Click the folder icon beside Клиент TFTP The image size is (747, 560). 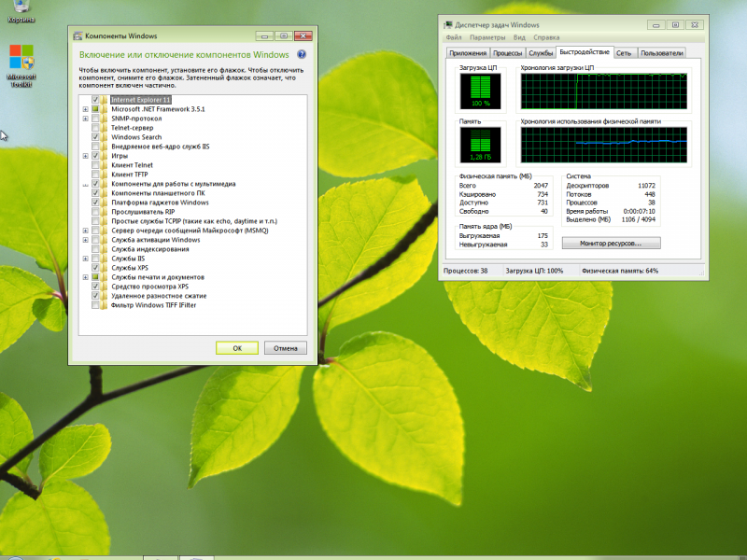click(x=104, y=175)
